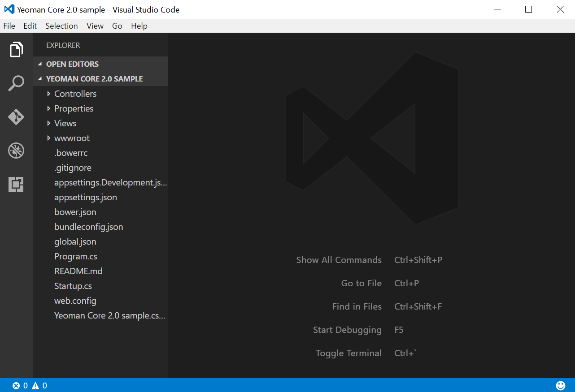Open the Help menu
Screen dimensions: 575x392
139,26
